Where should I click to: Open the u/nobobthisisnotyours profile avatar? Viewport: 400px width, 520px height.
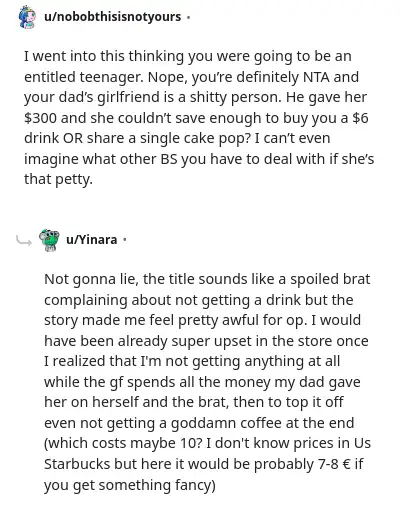[x=27, y=17]
